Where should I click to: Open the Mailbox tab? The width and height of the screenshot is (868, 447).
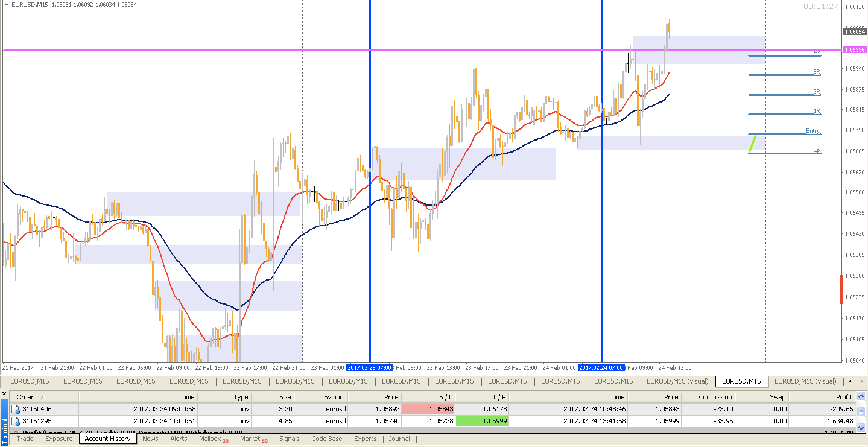(x=214, y=439)
